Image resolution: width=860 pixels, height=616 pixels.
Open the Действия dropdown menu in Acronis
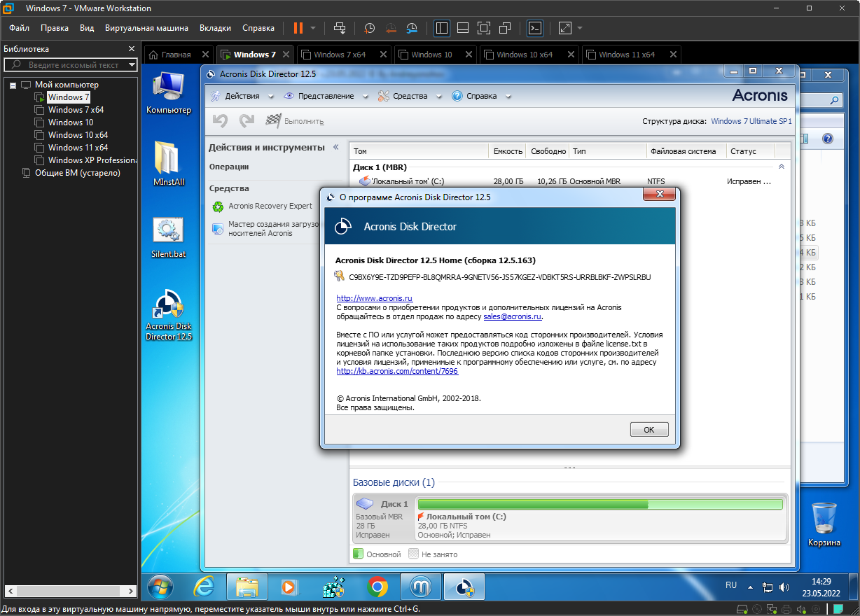242,96
